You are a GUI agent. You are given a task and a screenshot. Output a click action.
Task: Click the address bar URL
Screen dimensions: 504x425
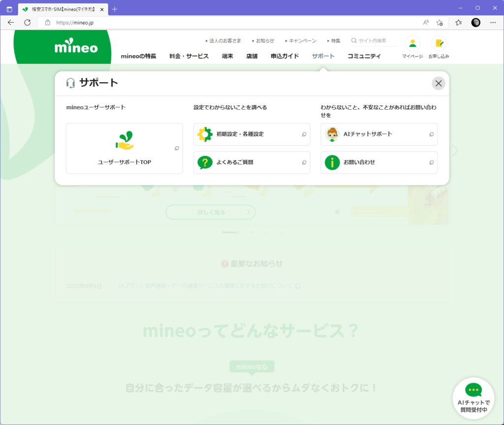click(75, 23)
